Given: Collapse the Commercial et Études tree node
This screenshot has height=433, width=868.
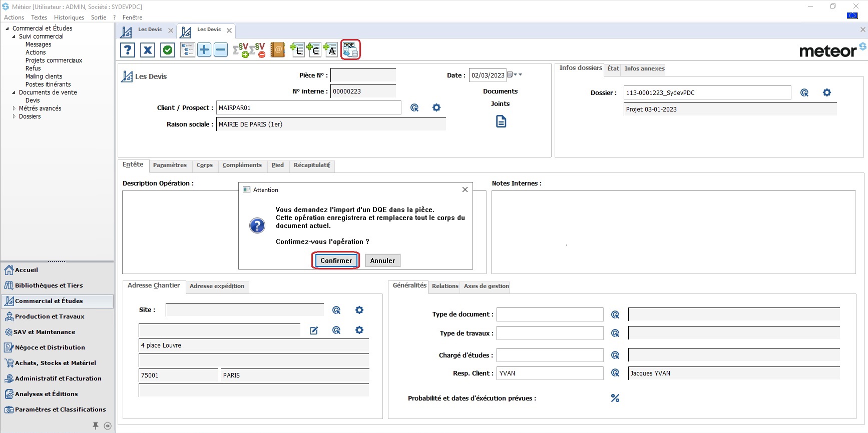Looking at the screenshot, I should click(7, 28).
